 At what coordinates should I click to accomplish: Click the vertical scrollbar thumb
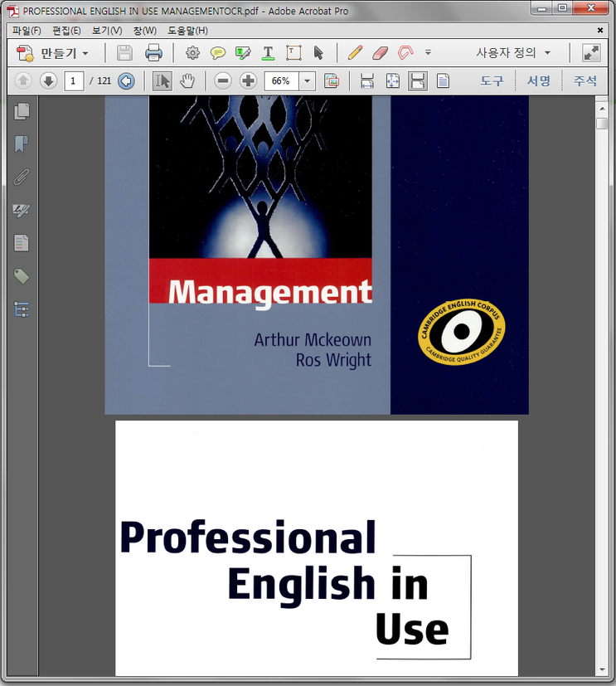click(602, 124)
